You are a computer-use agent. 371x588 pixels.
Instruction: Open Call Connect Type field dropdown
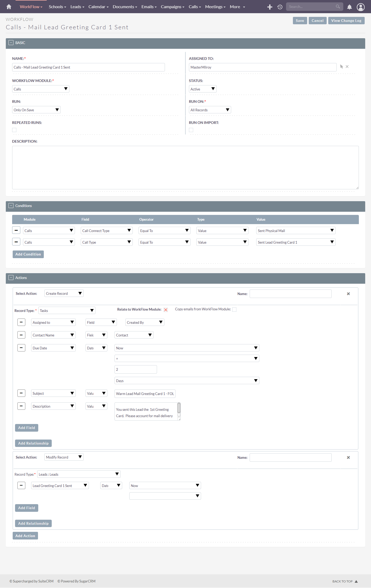(x=107, y=230)
